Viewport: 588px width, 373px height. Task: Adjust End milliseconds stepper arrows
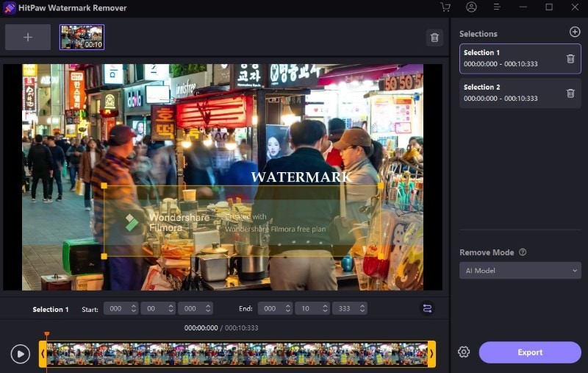click(x=362, y=308)
